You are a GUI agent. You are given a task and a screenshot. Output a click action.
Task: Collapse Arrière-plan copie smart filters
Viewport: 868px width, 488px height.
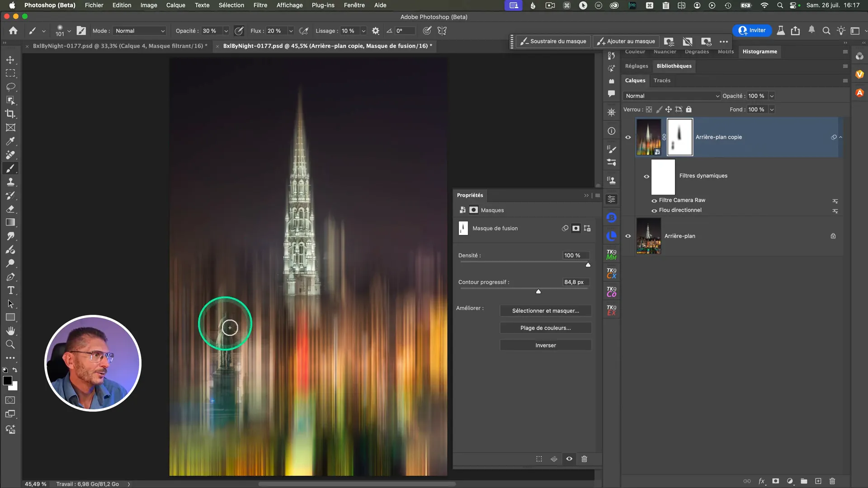coord(841,137)
